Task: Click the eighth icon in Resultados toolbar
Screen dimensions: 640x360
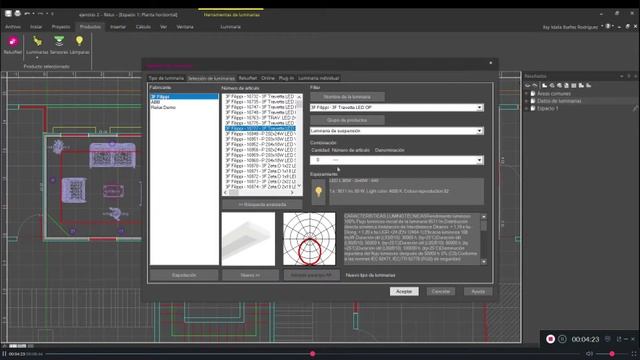Action: tap(581, 85)
